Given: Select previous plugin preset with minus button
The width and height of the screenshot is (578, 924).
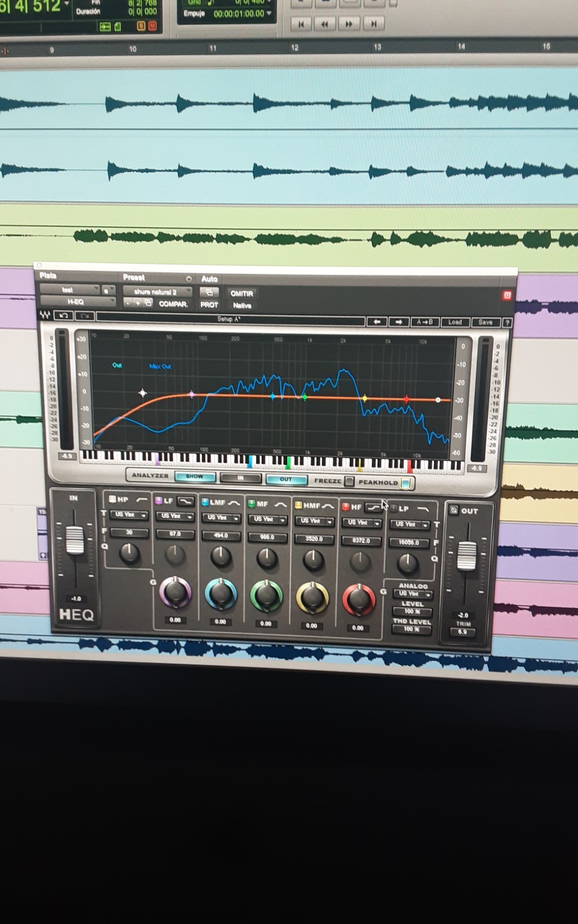Looking at the screenshot, I should (128, 303).
